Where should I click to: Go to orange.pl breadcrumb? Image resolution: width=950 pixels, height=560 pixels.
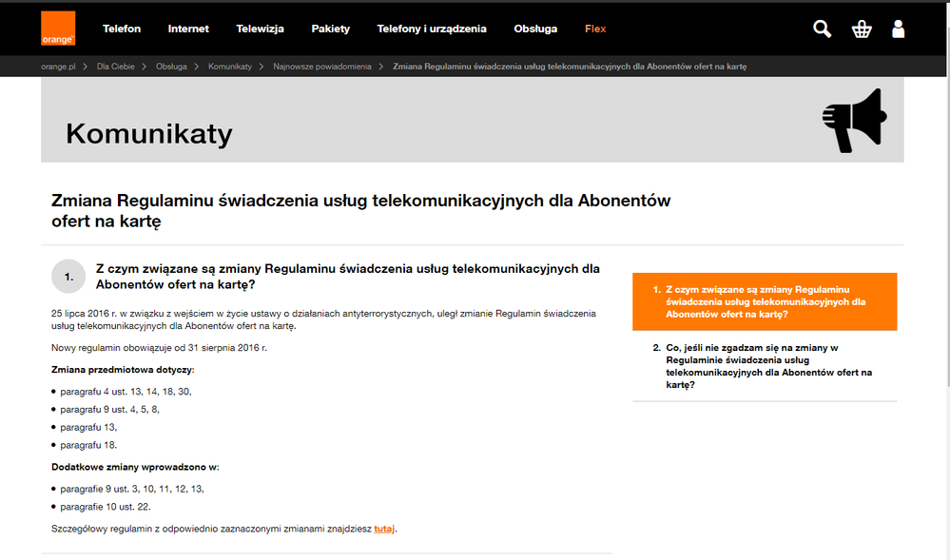pyautogui.click(x=59, y=68)
